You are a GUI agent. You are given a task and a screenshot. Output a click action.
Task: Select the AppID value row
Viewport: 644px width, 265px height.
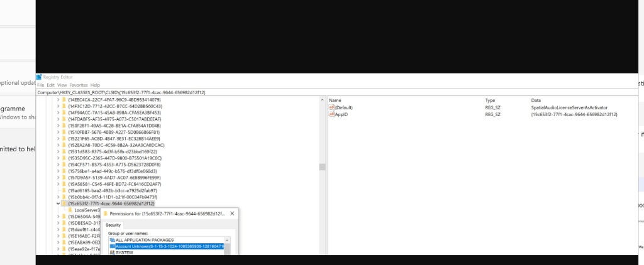[482, 114]
